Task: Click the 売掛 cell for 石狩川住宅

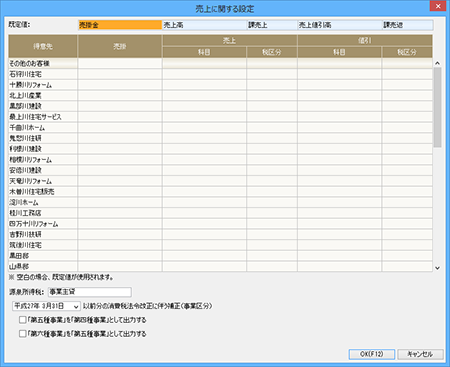Action: pyautogui.click(x=120, y=74)
